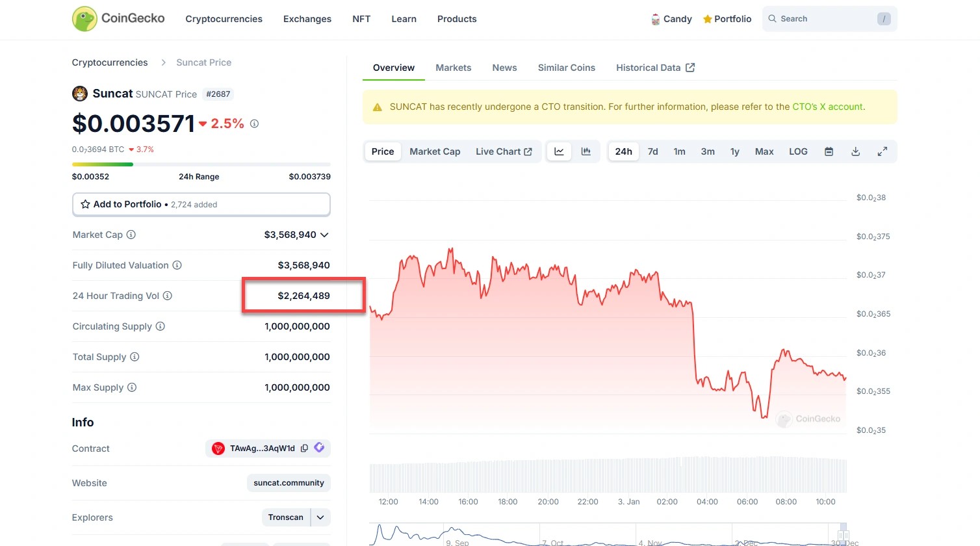Screen dimensions: 980x546
Task: Click the CoinGecko logo icon
Action: coord(84,19)
